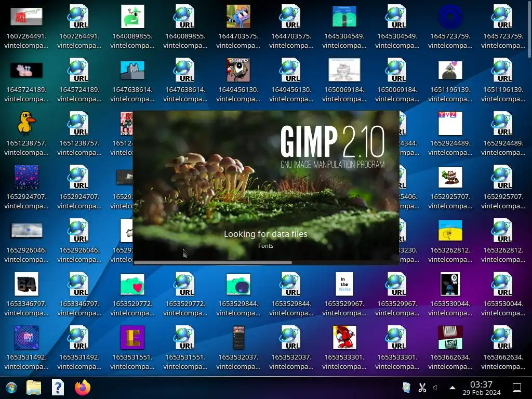Select the dotted pattern image 1652924707
Screen dimensions: 532x399
[x=26, y=177]
